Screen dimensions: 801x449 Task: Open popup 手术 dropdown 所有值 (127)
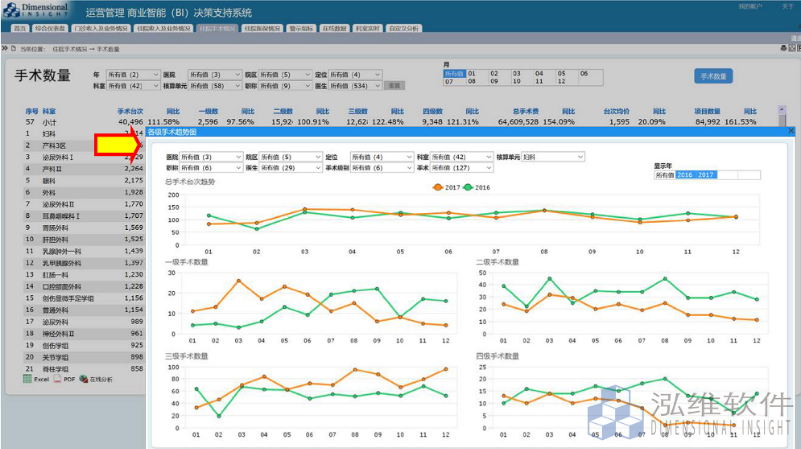click(x=462, y=168)
